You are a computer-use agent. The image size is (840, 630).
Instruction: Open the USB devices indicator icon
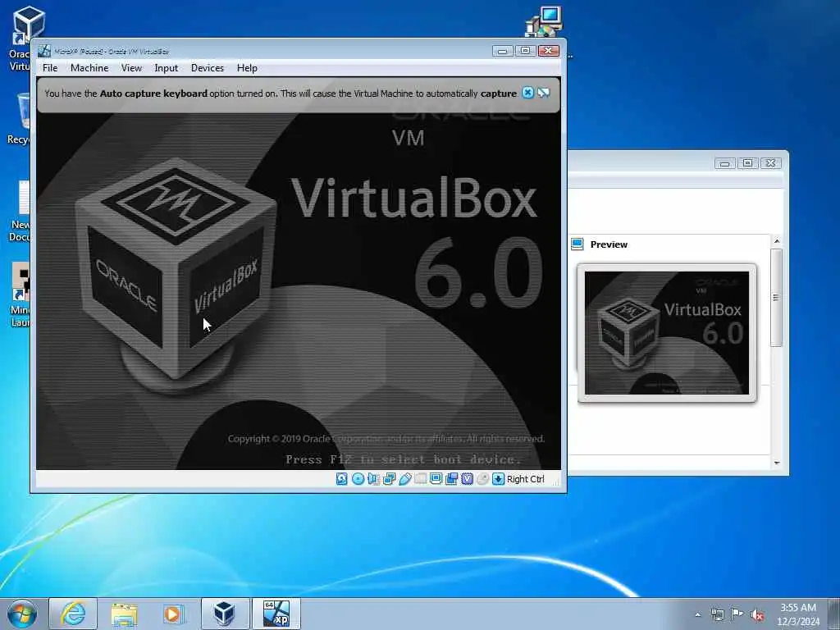point(405,479)
